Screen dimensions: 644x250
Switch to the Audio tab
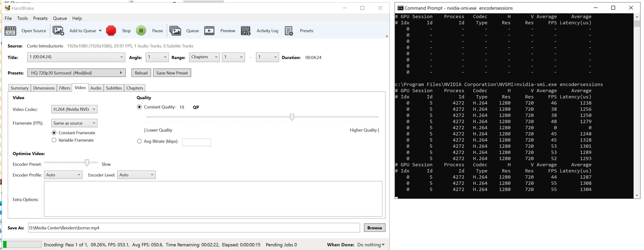[x=96, y=88]
